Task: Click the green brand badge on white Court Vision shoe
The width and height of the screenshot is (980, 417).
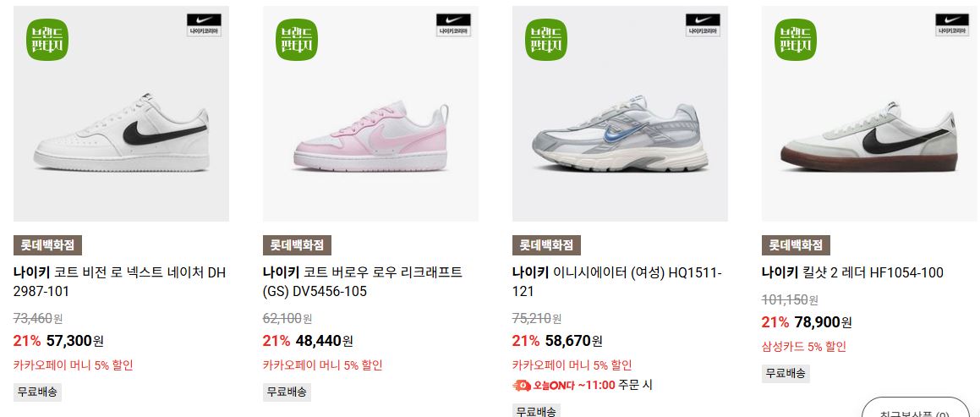Action: [47, 40]
